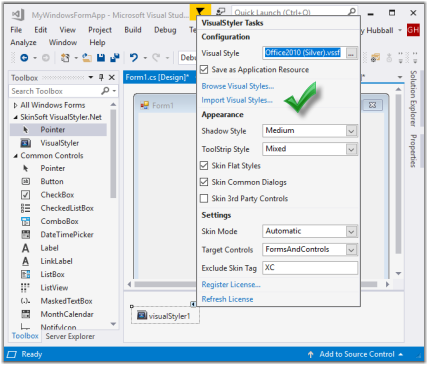Open the Target Controls dropdown
The image size is (428, 365).
[x=351, y=249]
